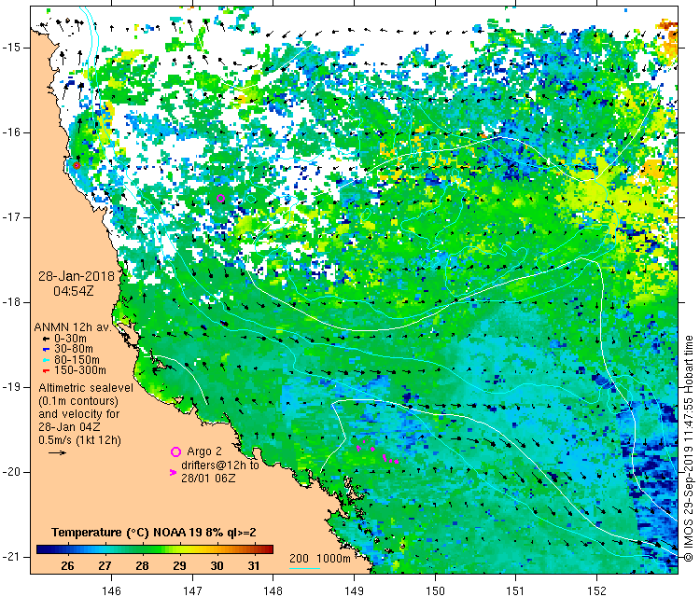Click the 150 longitude axis label

point(435,590)
